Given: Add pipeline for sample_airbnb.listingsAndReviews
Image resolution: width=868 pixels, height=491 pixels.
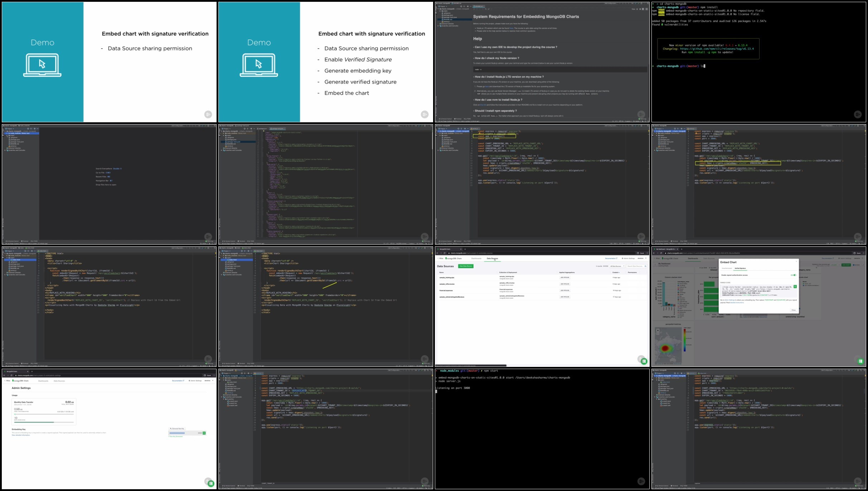Looking at the screenshot, I should coord(565,297).
